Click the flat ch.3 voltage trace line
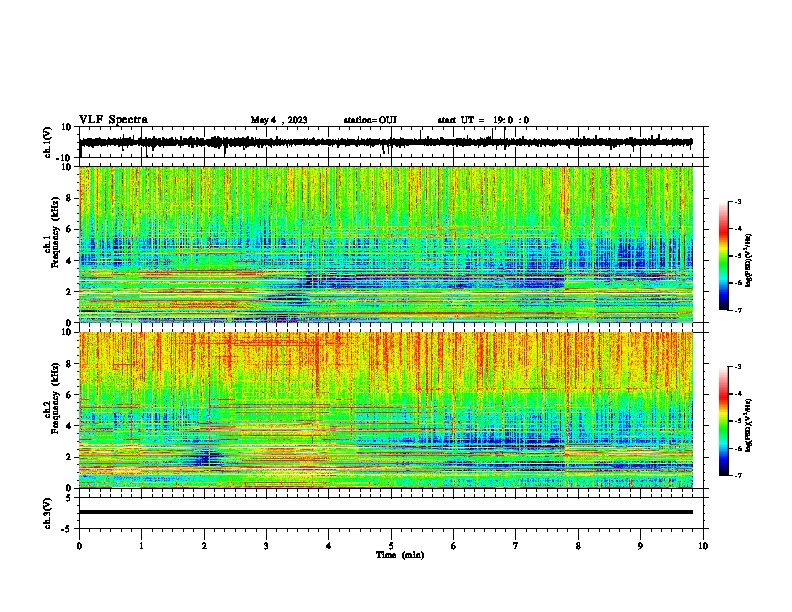 pyautogui.click(x=386, y=512)
